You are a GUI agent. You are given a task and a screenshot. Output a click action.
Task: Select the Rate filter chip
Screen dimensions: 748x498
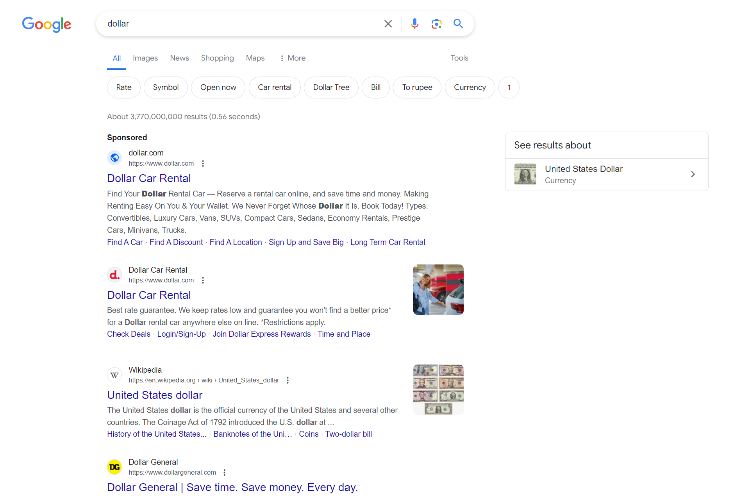124,87
